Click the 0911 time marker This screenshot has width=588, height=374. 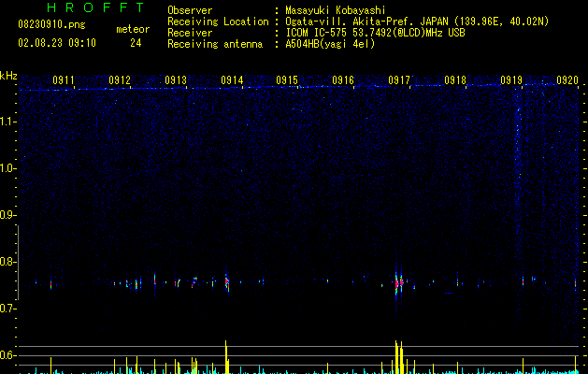tap(64, 80)
